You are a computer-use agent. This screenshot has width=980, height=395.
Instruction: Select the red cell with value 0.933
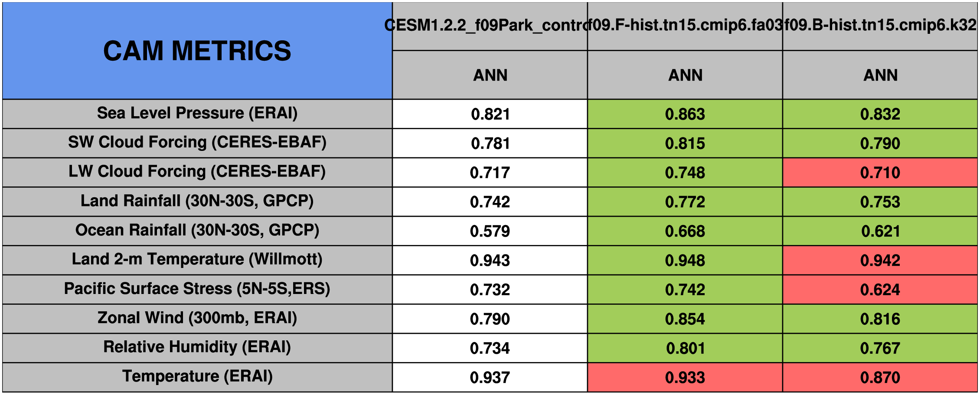pos(685,377)
